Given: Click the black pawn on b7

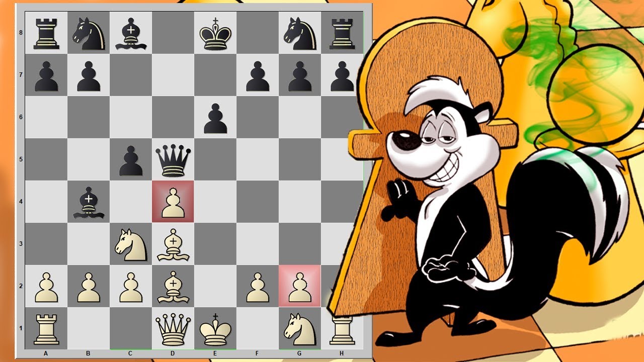Looking at the screenshot, I should click(x=89, y=75).
